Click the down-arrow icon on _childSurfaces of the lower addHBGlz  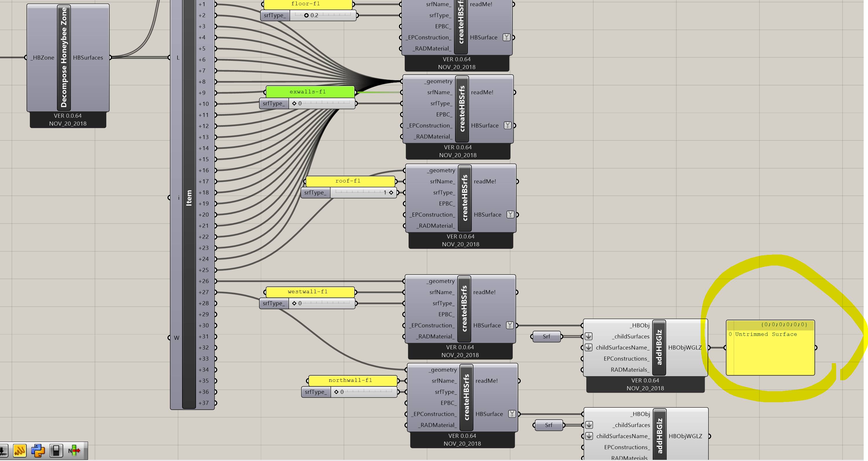[x=589, y=425]
